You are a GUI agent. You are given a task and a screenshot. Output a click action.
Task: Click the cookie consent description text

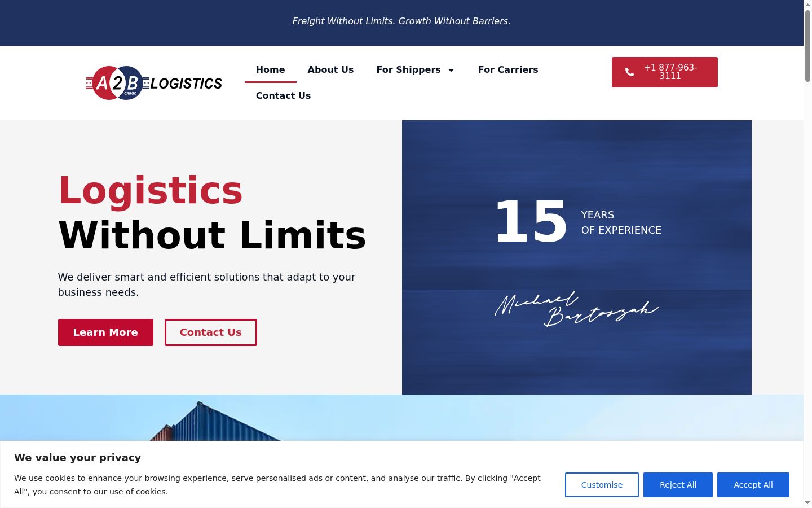(x=277, y=485)
